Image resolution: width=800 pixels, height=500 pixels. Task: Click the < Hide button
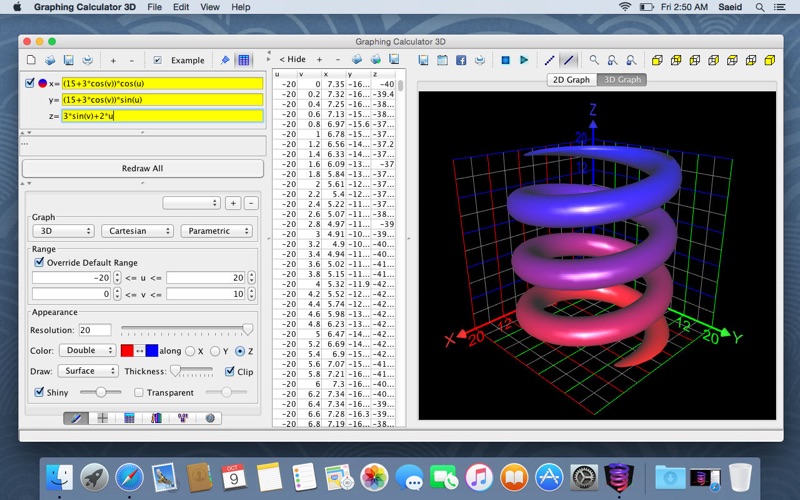(292, 60)
